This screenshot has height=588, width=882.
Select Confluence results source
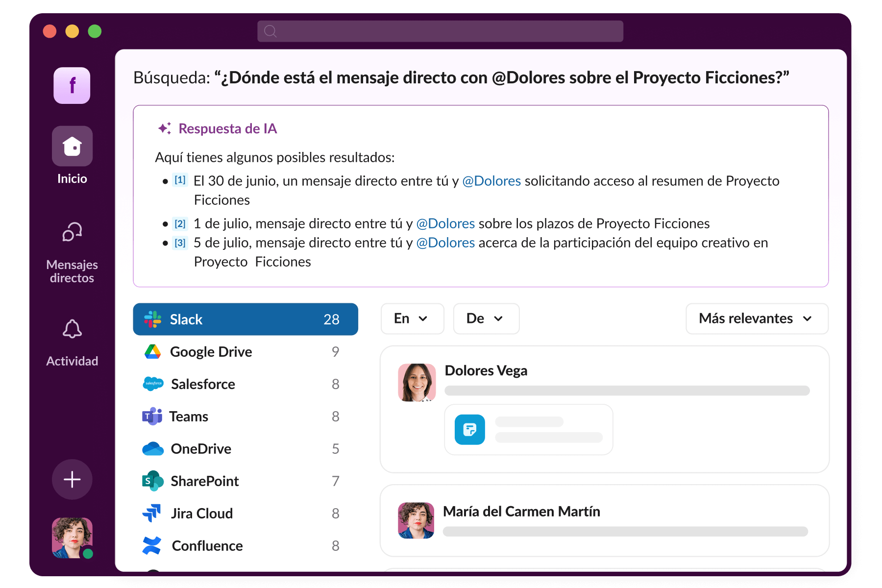click(245, 546)
